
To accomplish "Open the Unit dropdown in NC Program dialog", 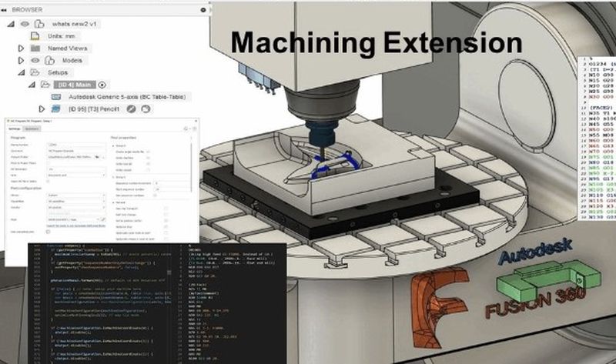I will (76, 175).
